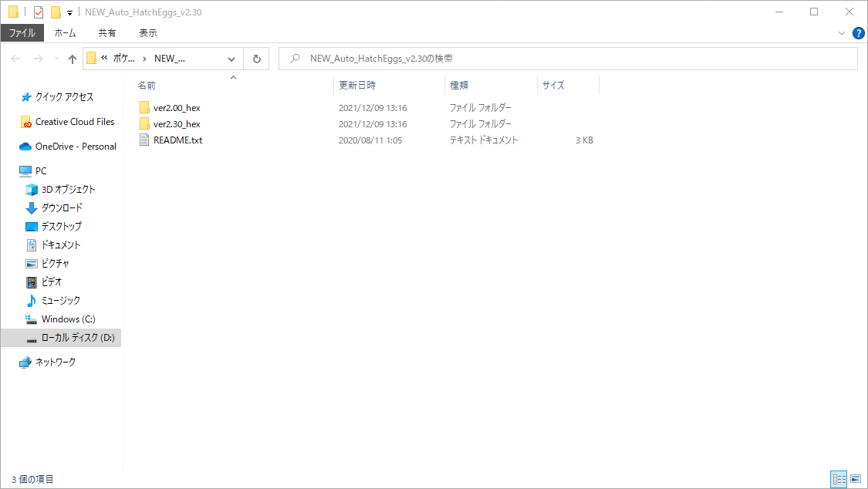Expand the ribbon with the chevron
This screenshot has height=489, width=868.
point(842,33)
